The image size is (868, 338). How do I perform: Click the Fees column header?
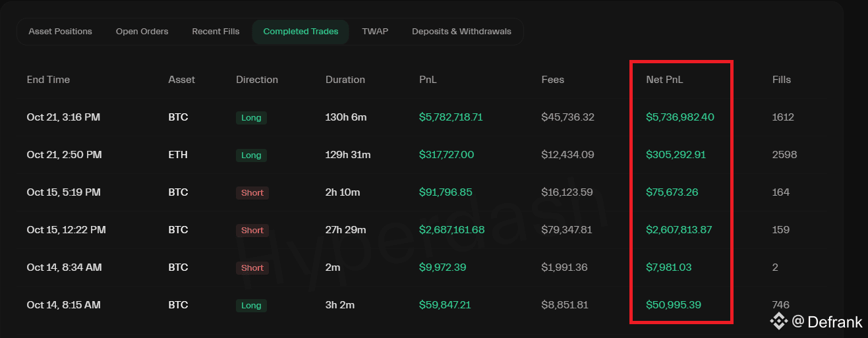[x=552, y=80]
